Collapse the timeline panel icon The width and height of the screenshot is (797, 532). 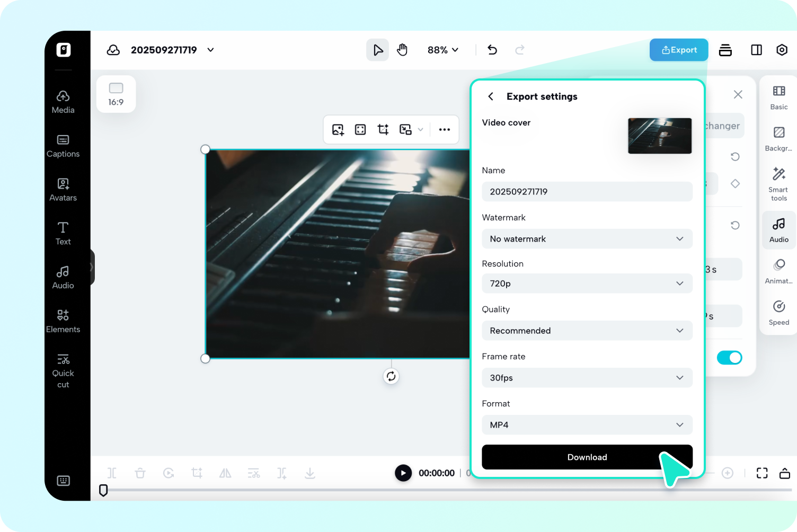click(785, 473)
